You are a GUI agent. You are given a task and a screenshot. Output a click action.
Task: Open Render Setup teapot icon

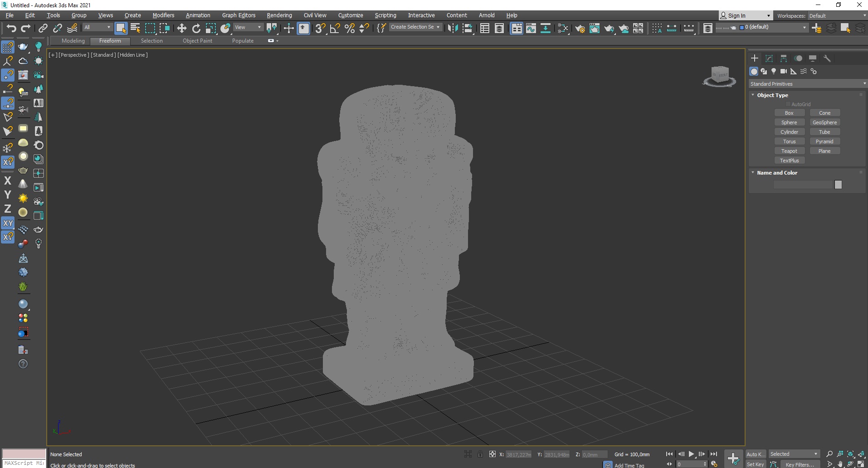click(580, 28)
